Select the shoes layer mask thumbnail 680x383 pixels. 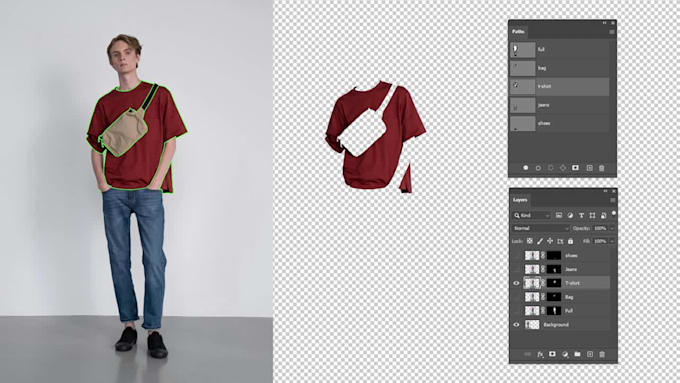pyautogui.click(x=554, y=255)
